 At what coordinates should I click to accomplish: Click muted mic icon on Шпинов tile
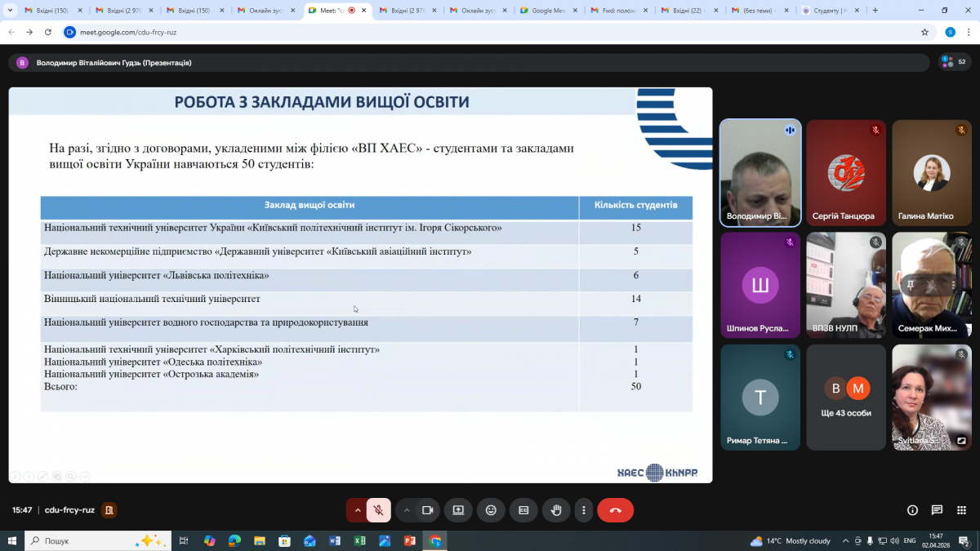pyautogui.click(x=790, y=242)
